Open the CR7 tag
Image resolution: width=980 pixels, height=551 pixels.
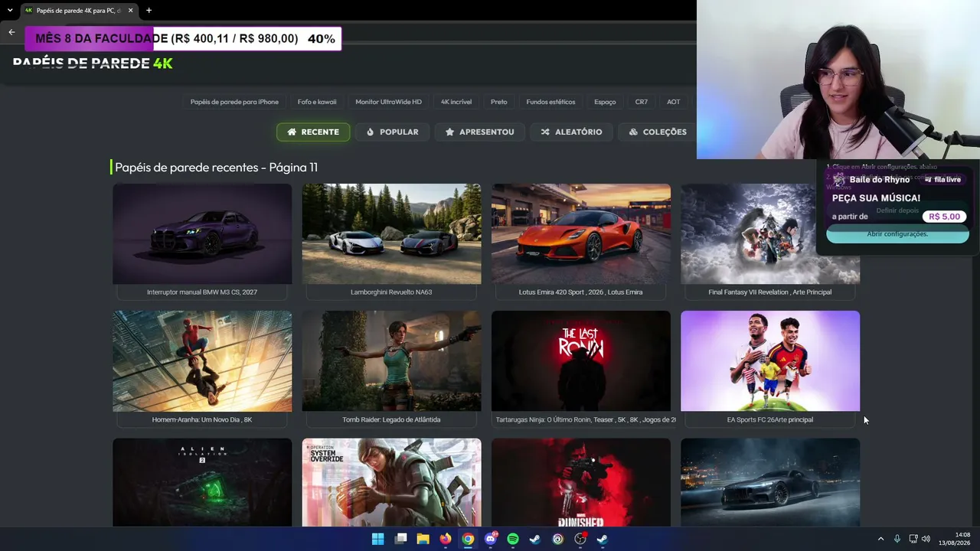pos(642,102)
